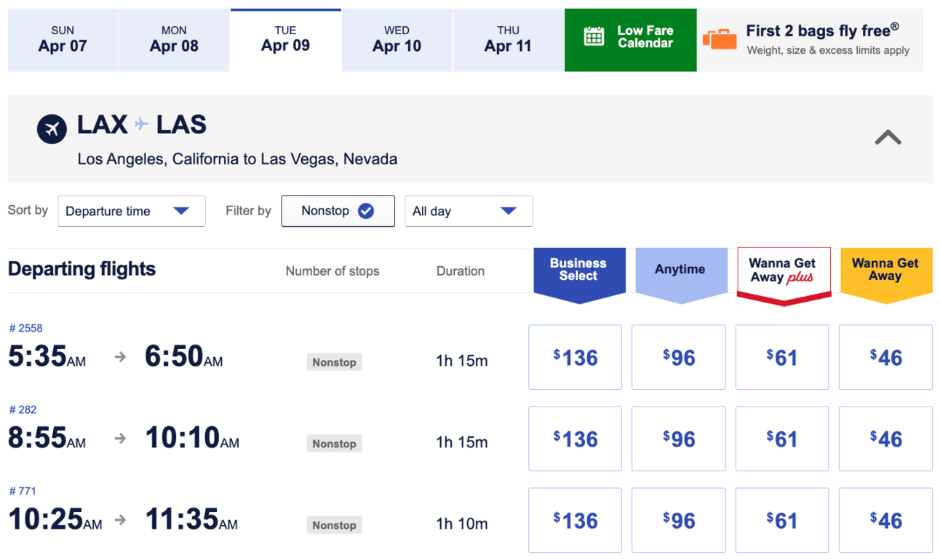Click the yellow Wanna Get Away header
The width and height of the screenshot is (940, 560).
(886, 274)
